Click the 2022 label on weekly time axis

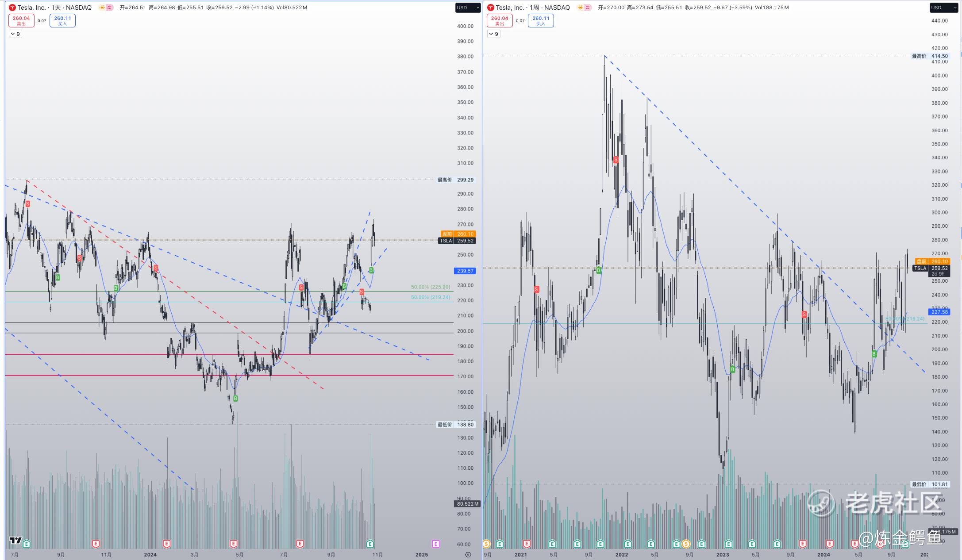pyautogui.click(x=621, y=555)
